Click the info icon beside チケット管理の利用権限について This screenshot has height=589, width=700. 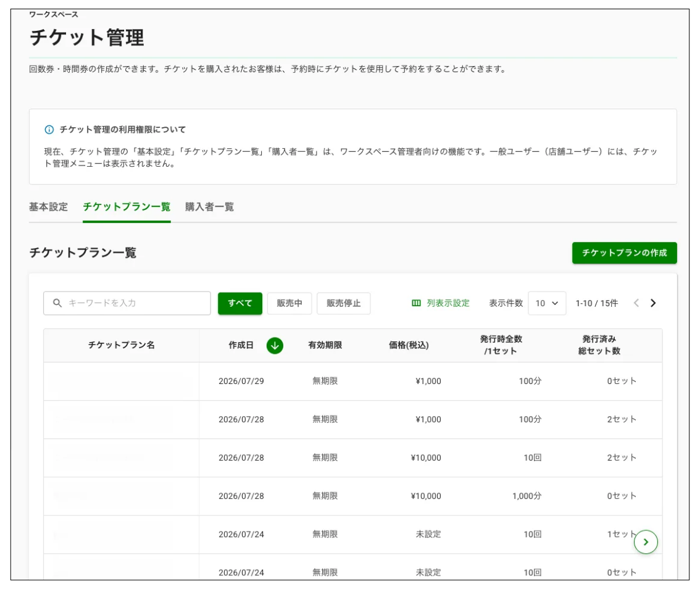49,130
